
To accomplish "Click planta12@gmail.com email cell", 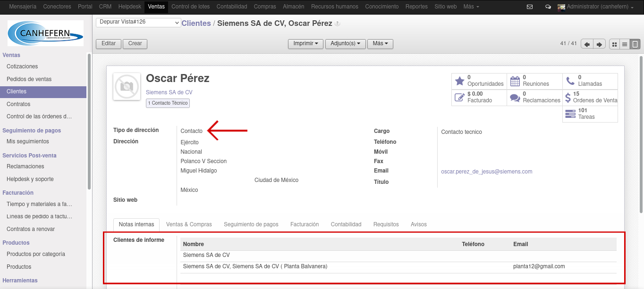I will [x=539, y=266].
